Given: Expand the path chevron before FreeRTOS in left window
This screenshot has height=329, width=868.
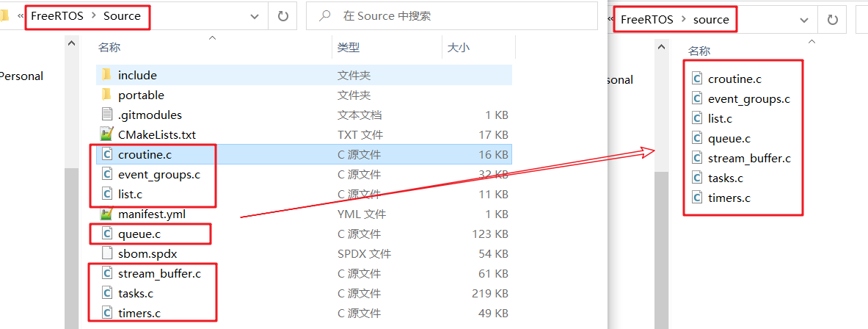Looking at the screenshot, I should [21, 16].
